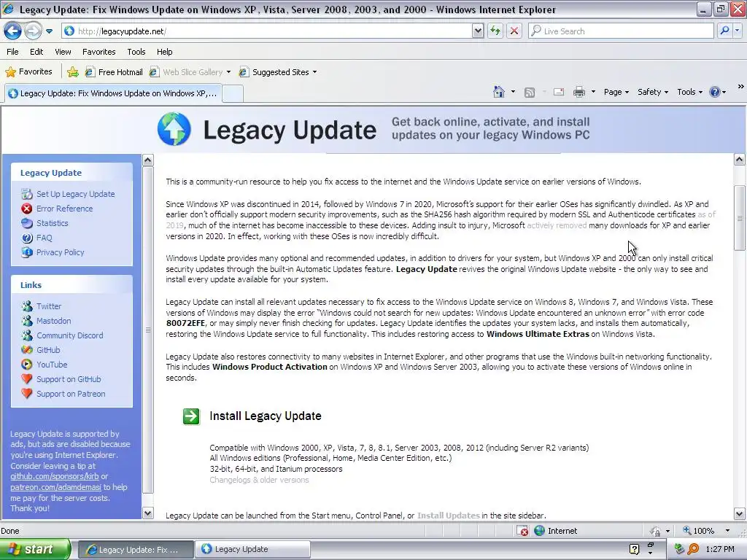Click the taskbar help question icon
This screenshot has width=747, height=560.
click(634, 550)
